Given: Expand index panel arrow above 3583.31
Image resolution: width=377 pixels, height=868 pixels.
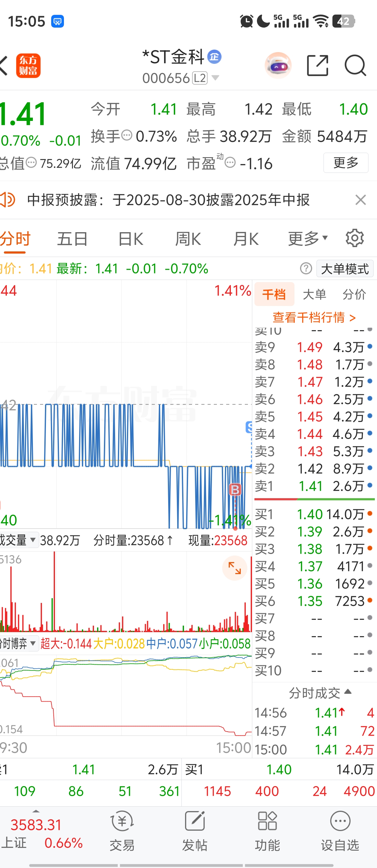Looking at the screenshot, I should (x=36, y=811).
